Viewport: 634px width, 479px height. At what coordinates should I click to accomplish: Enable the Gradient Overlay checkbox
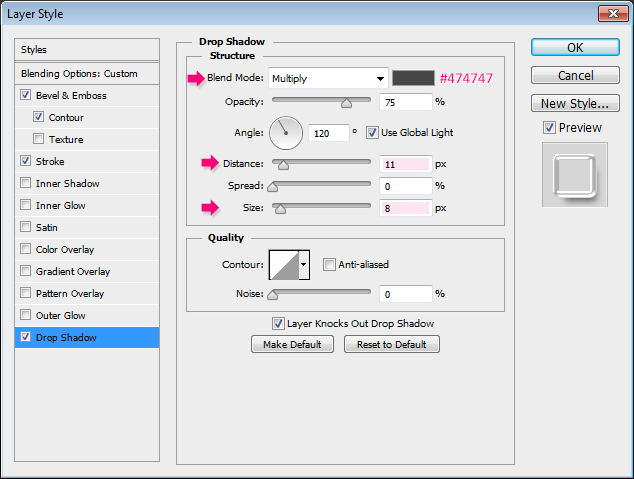pyautogui.click(x=25, y=270)
